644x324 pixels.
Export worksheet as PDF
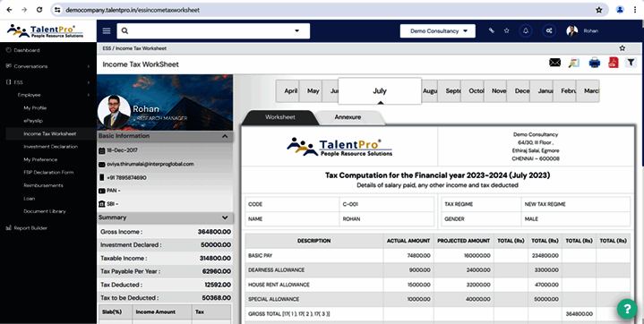point(614,63)
